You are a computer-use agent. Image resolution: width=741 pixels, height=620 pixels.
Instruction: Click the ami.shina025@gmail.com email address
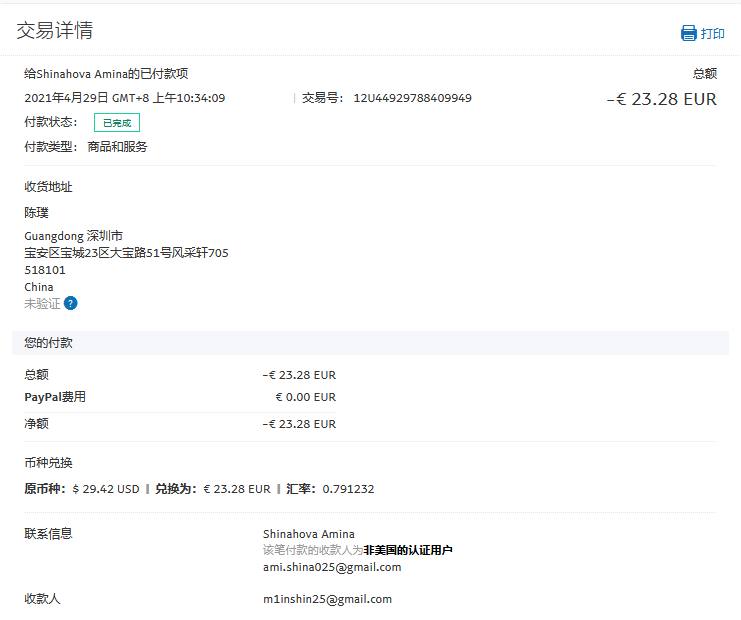332,567
